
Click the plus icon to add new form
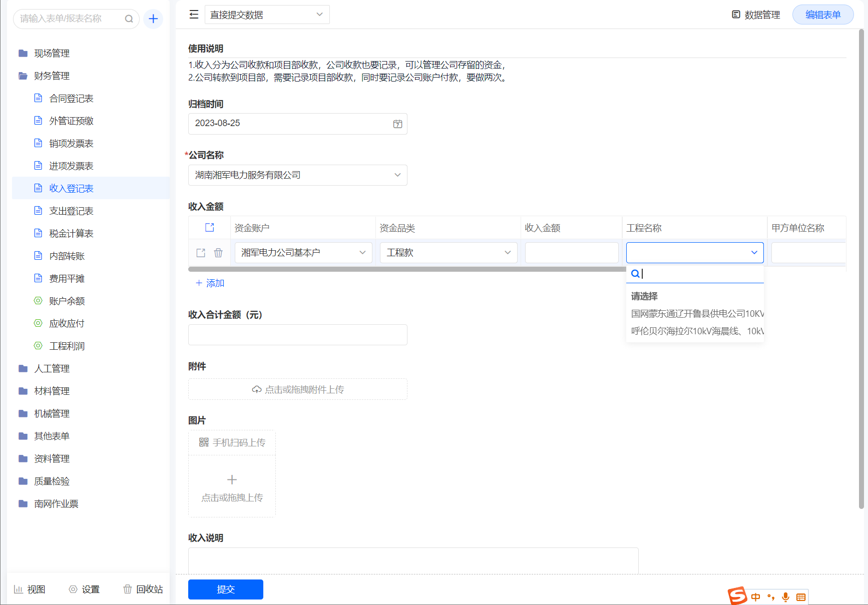pos(153,19)
